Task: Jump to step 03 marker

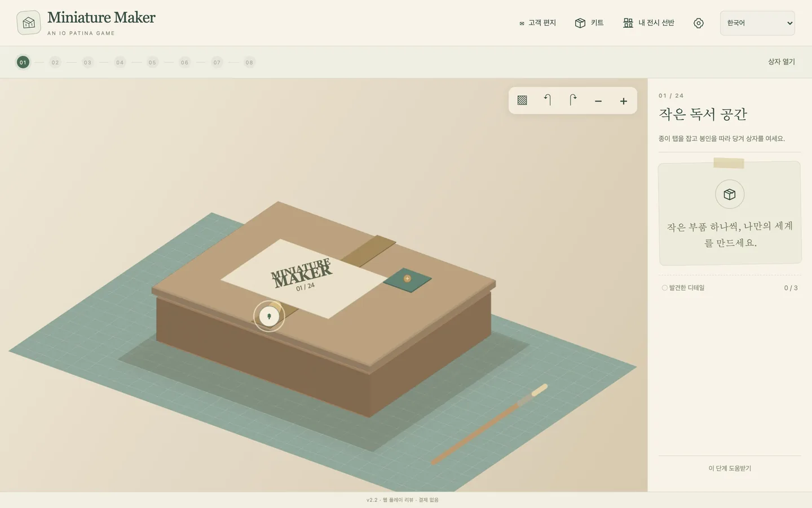Action: click(x=87, y=62)
